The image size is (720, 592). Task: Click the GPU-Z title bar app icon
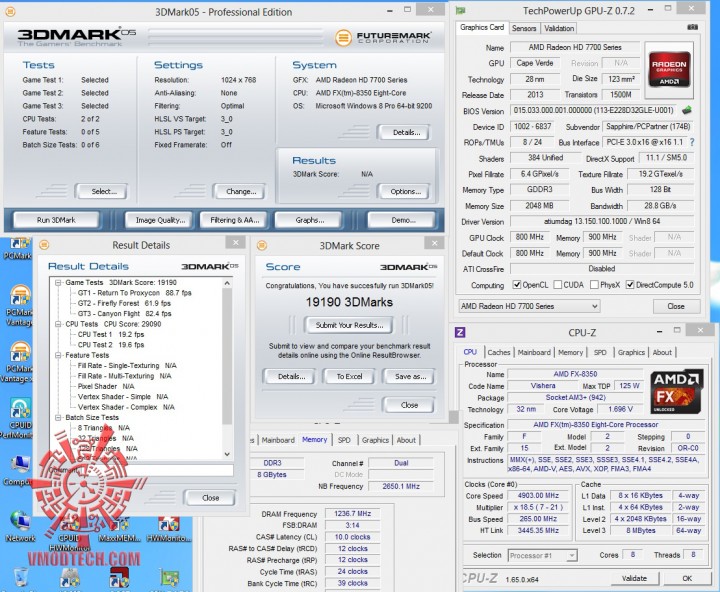click(x=460, y=10)
